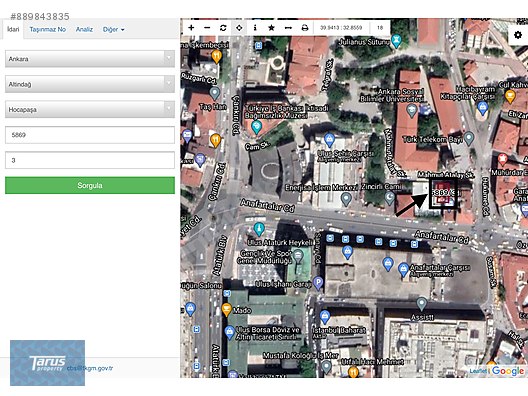This screenshot has height=396, width=528.
Task: Click the Mustafa Koloğlu İş Mer pin
Action: (326, 367)
